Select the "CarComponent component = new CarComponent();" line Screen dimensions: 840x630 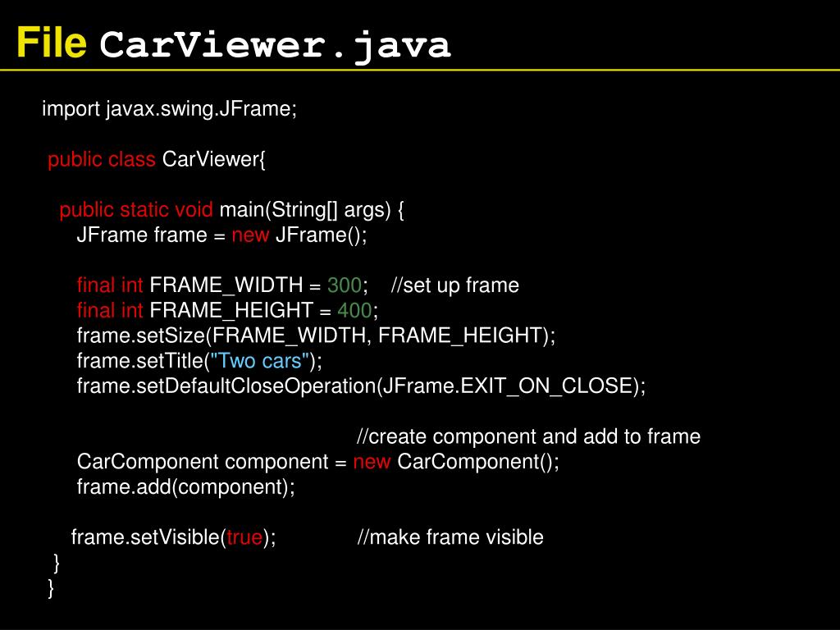pyautogui.click(x=317, y=462)
